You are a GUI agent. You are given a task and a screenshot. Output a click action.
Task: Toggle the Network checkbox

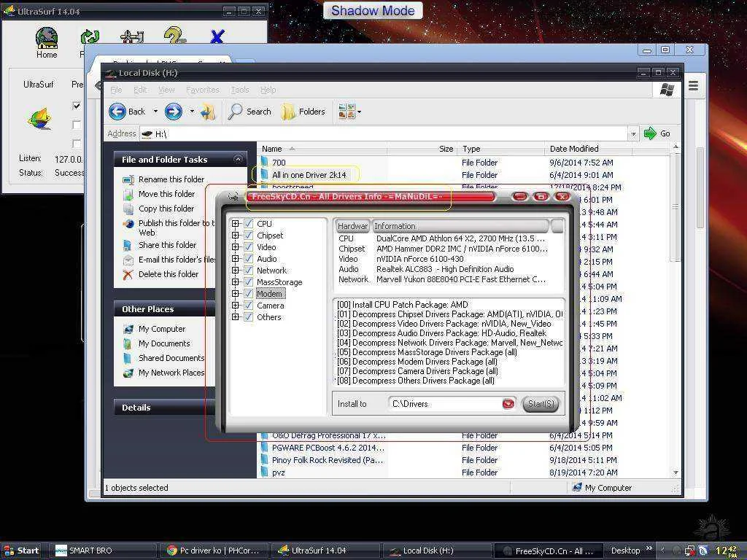[248, 270]
